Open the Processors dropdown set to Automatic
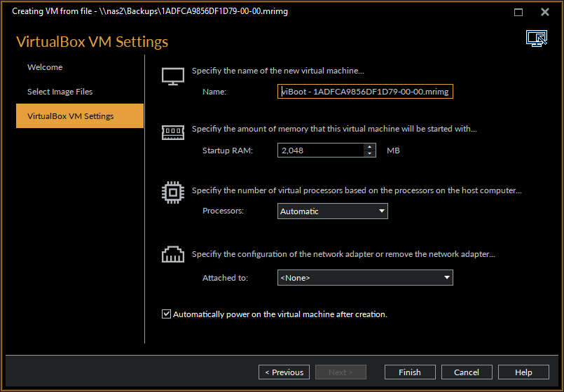Screen dimensions: 564x392 (332, 211)
